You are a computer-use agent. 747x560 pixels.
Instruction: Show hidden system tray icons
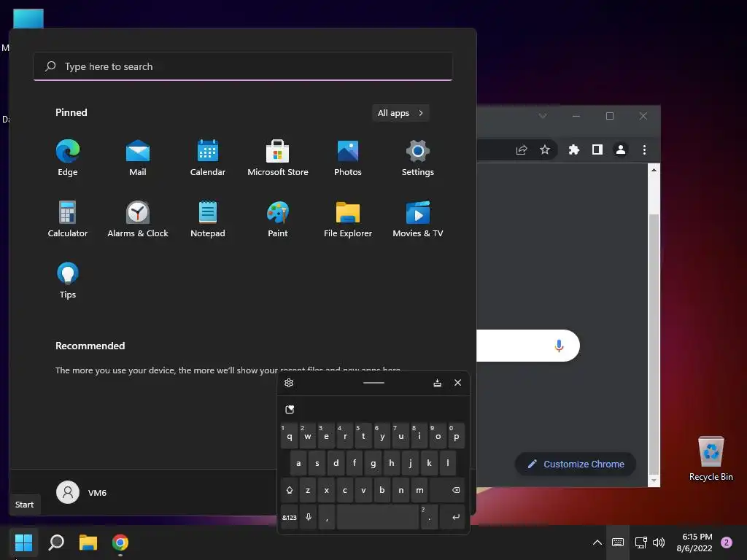point(597,542)
